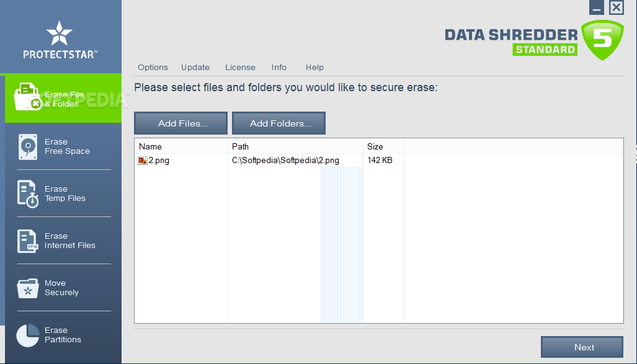The height and width of the screenshot is (364, 637).
Task: Open the Erase Free Space disk icon
Action: tap(28, 147)
